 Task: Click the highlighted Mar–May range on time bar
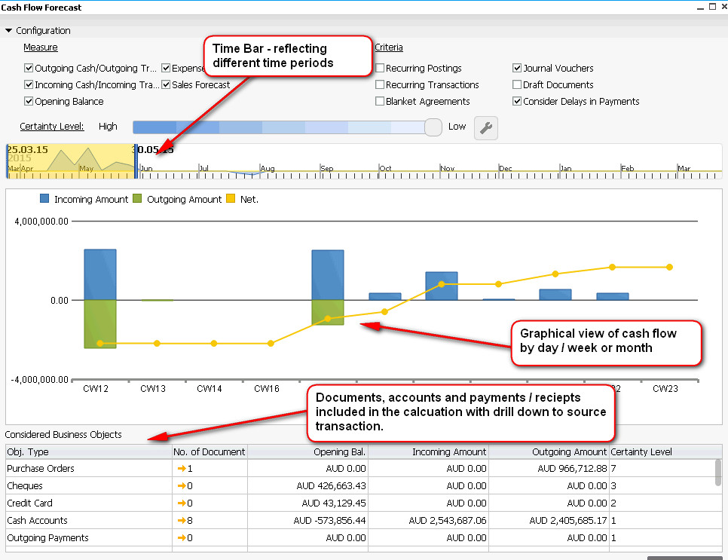tap(70, 161)
